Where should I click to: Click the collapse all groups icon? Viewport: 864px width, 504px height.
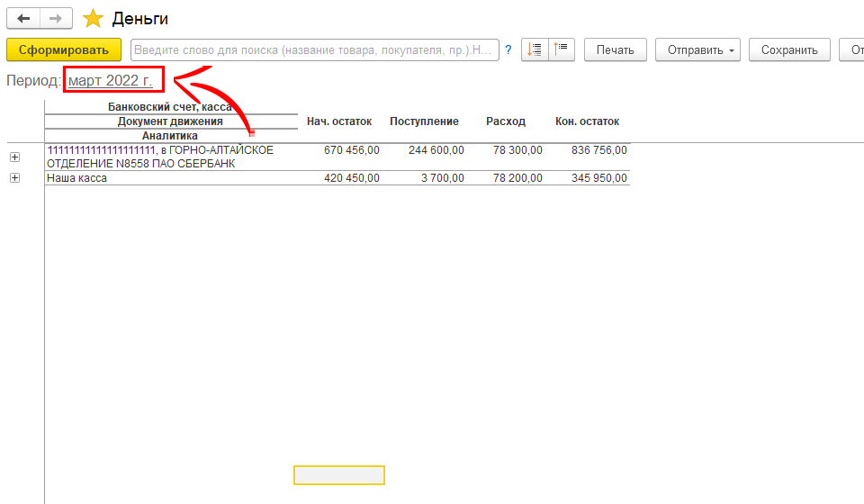[562, 49]
